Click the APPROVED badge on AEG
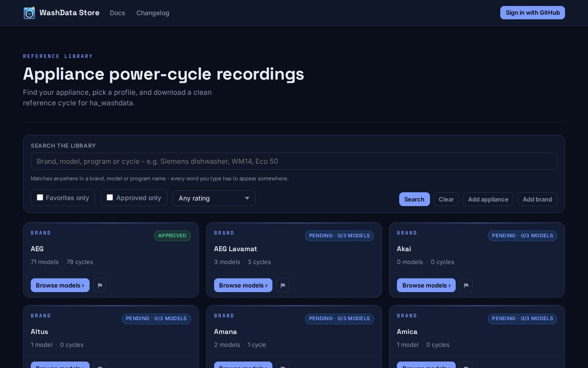The width and height of the screenshot is (588, 368). pyautogui.click(x=172, y=236)
